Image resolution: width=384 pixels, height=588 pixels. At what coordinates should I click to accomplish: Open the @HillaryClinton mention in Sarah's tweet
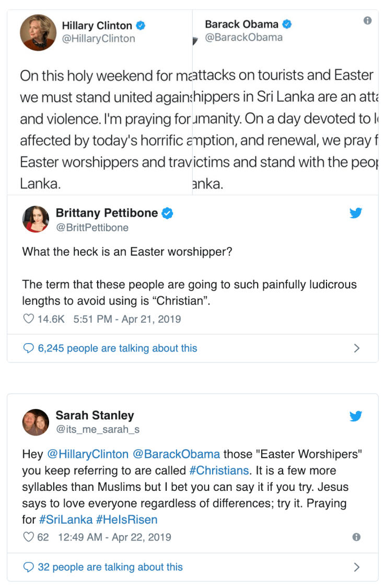click(x=84, y=454)
